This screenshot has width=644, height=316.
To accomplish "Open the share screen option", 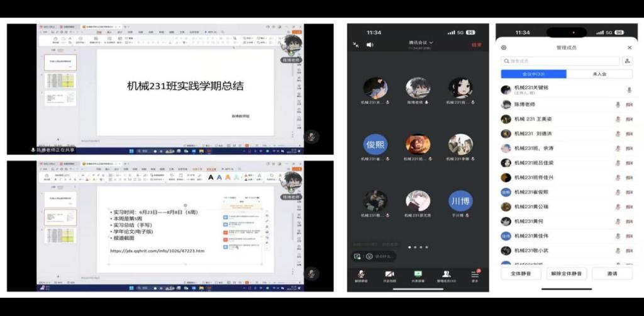I will coord(418,275).
